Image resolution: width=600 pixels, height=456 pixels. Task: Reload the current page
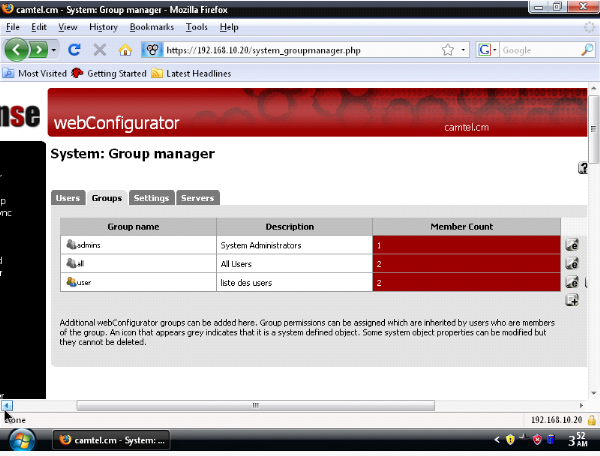74,49
